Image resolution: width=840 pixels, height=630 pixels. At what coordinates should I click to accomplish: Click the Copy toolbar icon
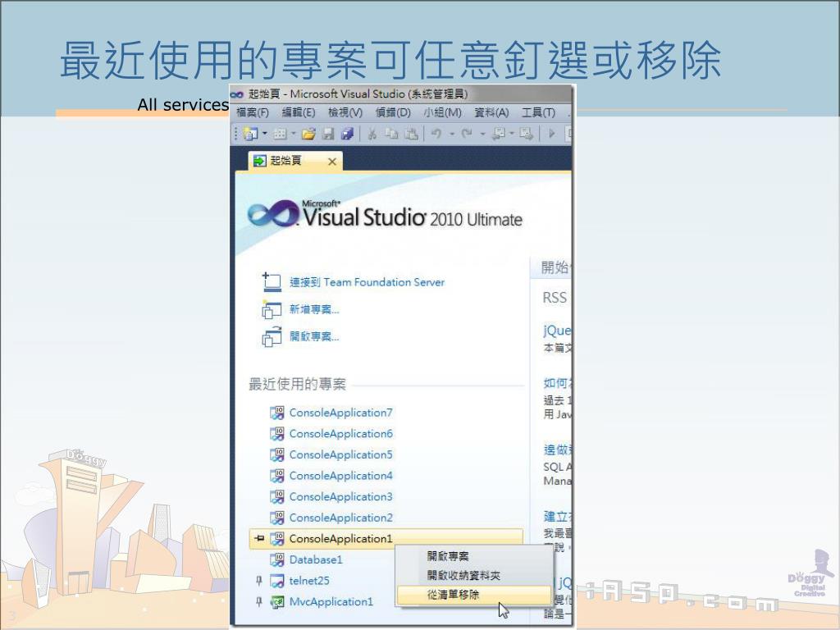[x=391, y=134]
